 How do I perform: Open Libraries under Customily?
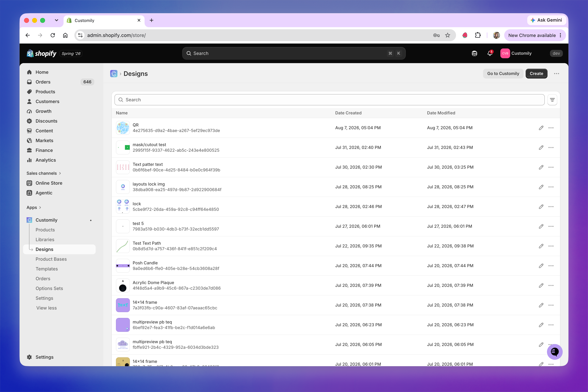click(x=45, y=239)
